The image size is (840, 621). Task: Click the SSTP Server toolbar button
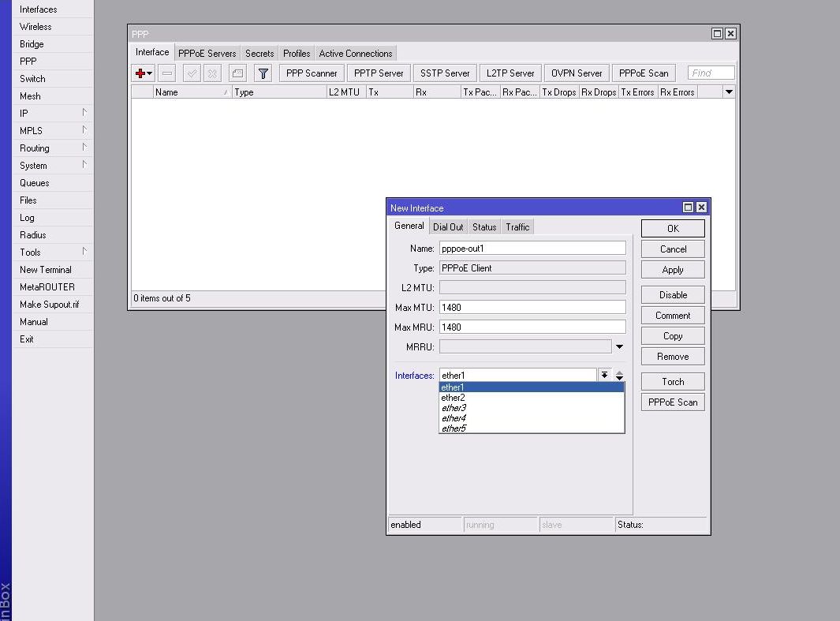coord(445,73)
